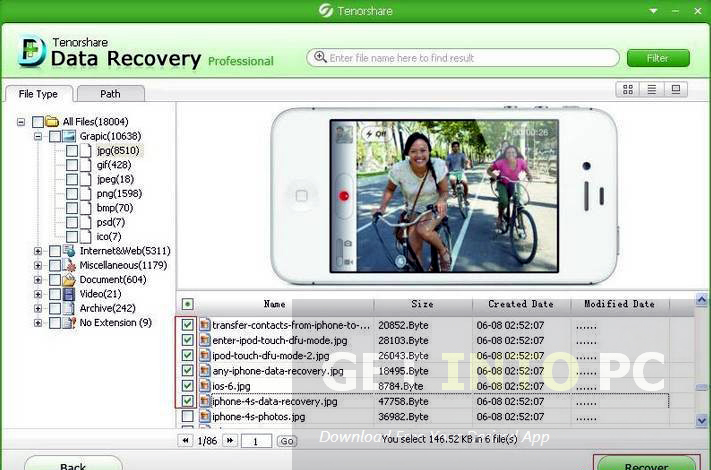Check the bmp(70) checkbox
The width and height of the screenshot is (711, 470).
[72, 208]
